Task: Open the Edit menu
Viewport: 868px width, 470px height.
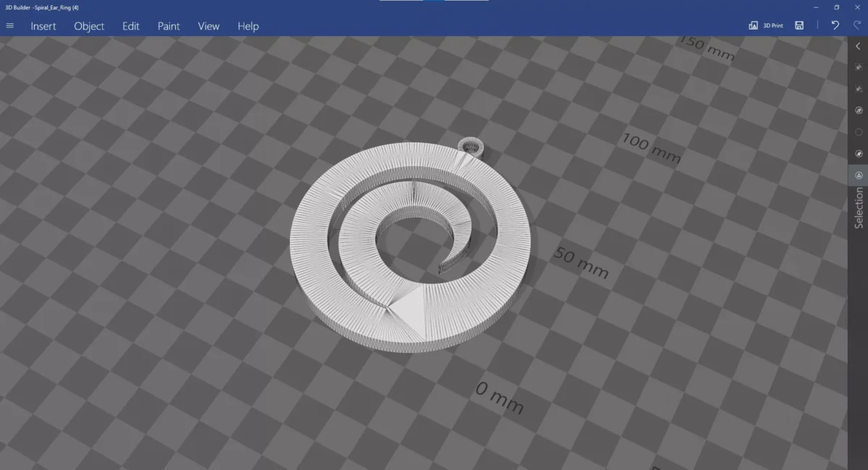Action: click(x=131, y=26)
